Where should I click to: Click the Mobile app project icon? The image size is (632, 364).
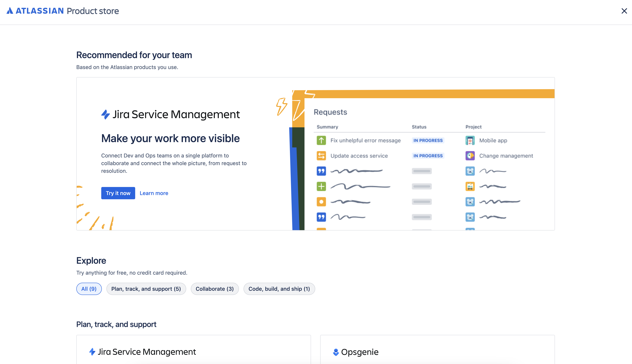[470, 141]
